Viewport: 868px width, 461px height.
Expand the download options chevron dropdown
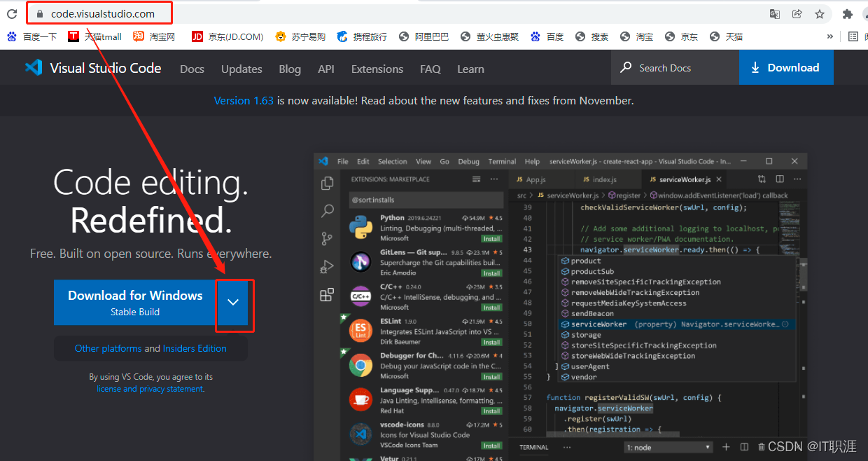(233, 303)
